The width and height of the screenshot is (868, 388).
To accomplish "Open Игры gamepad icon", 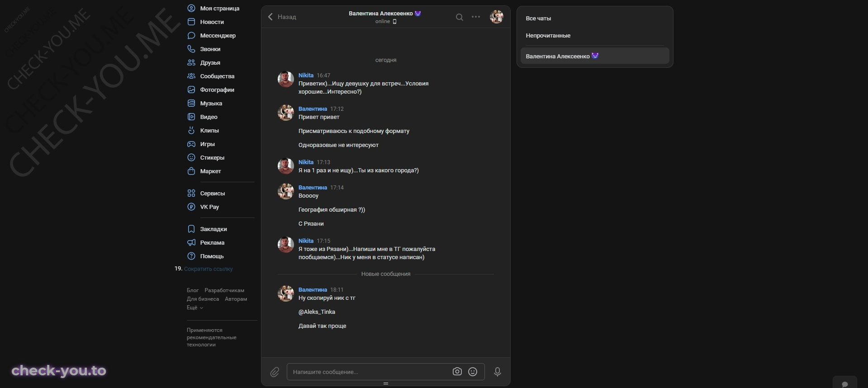I will pyautogui.click(x=191, y=144).
